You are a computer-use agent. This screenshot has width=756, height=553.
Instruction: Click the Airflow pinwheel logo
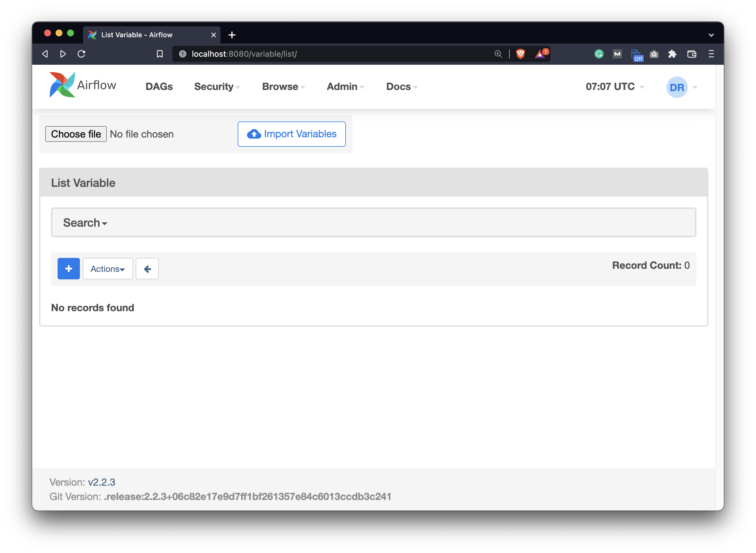62,85
